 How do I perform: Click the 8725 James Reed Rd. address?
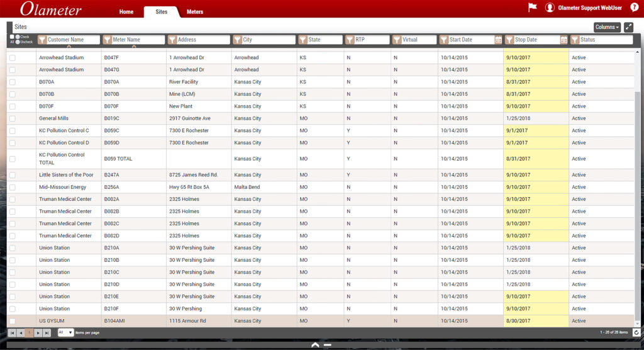click(x=194, y=175)
